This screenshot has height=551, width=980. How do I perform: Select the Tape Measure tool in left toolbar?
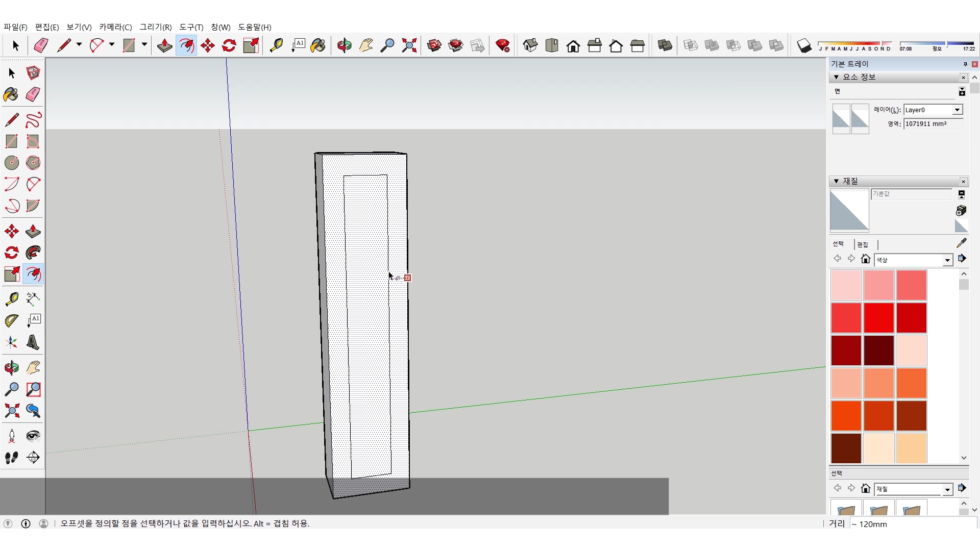pos(12,298)
